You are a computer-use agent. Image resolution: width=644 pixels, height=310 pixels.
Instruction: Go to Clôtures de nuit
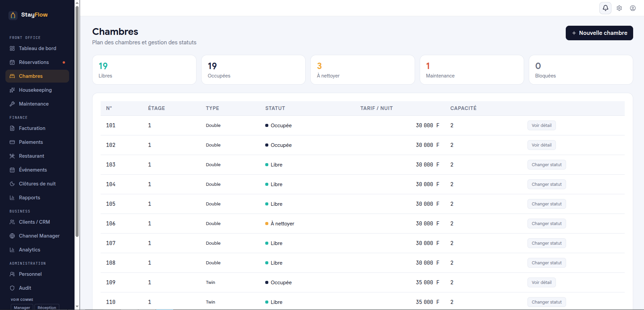pos(37,184)
